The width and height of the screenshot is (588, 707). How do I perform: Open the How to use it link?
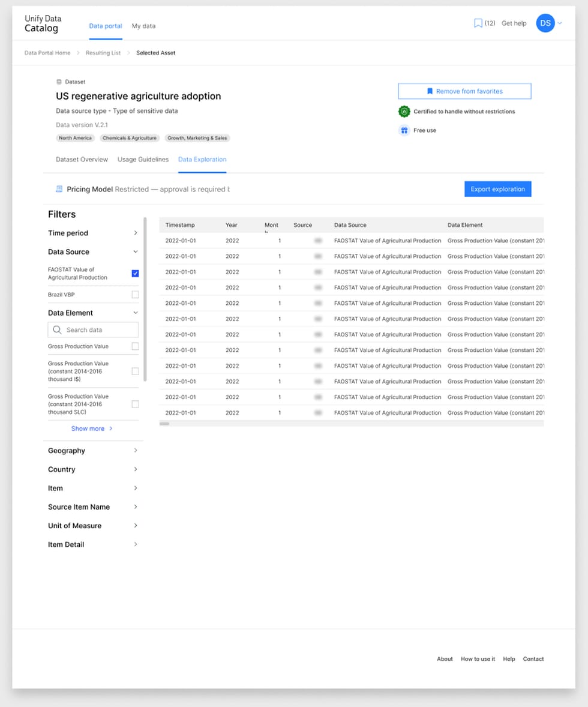(x=478, y=659)
